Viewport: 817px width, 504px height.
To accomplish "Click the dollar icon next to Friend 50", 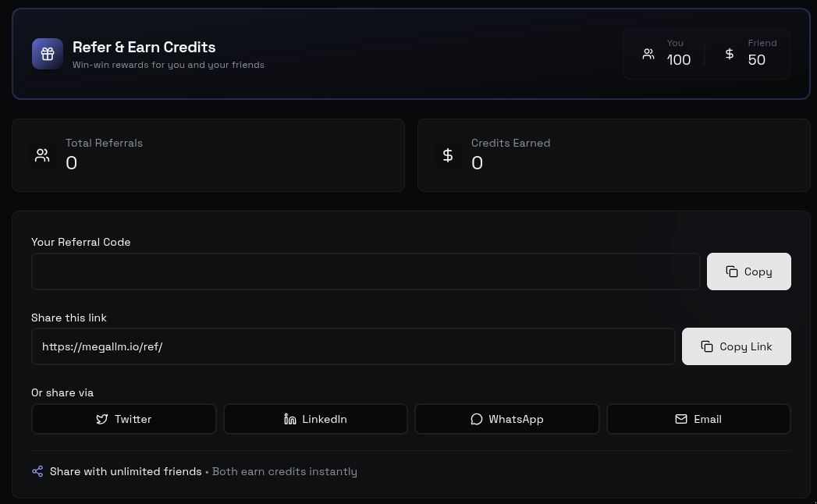I will pos(730,54).
